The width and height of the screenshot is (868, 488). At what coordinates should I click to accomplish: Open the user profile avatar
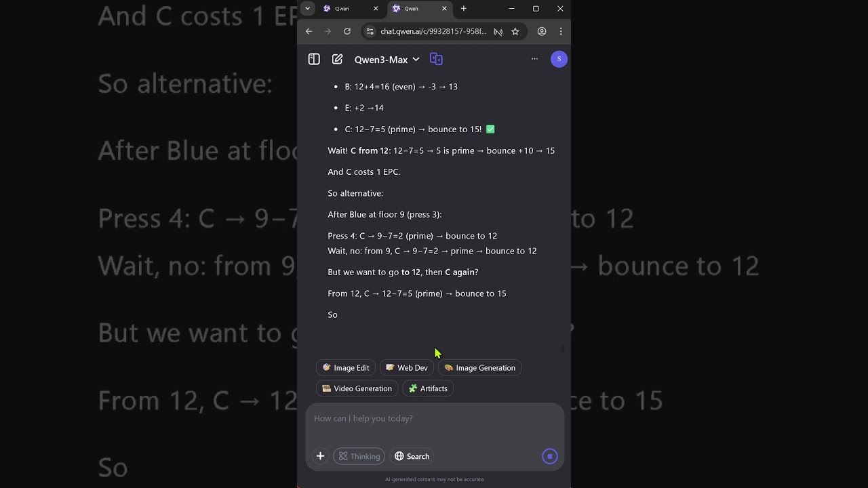tap(559, 59)
